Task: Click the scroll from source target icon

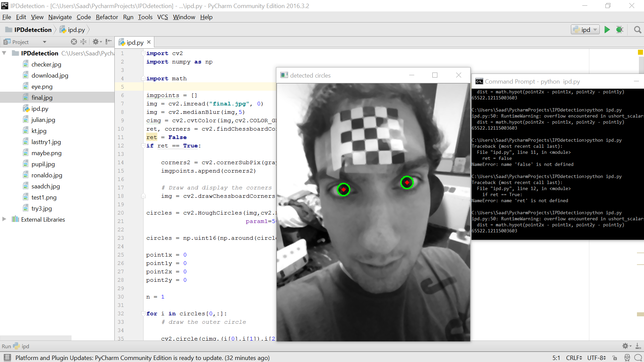Action: (x=74, y=42)
